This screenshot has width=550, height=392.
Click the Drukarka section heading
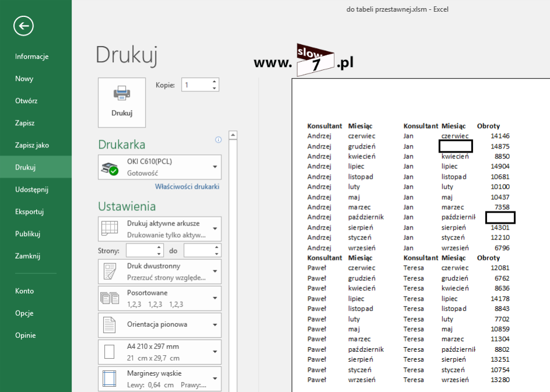(x=122, y=145)
